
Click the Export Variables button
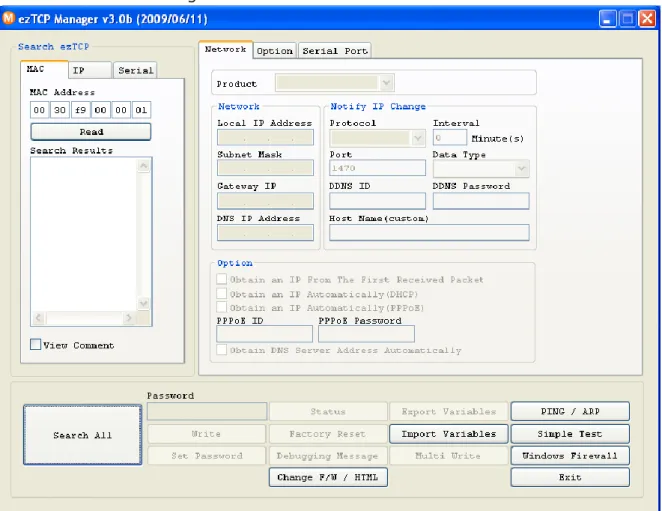click(x=448, y=411)
